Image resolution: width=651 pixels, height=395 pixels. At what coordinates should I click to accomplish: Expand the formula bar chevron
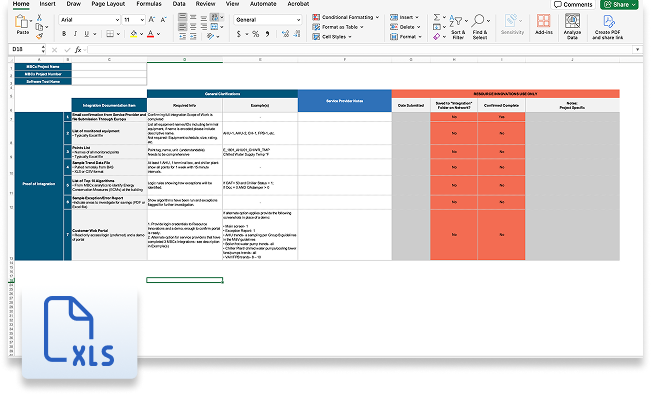click(x=637, y=50)
